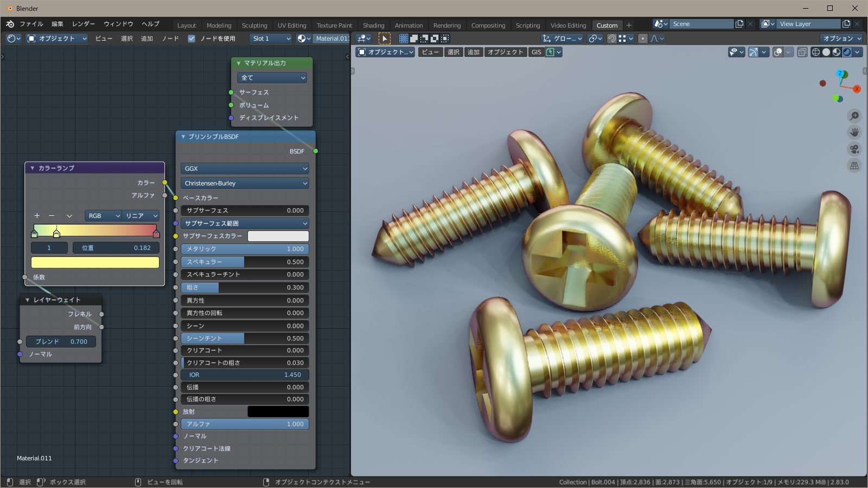Toggle the ノードを使用 checkbox
This screenshot has height=488, width=868.
[x=192, y=38]
